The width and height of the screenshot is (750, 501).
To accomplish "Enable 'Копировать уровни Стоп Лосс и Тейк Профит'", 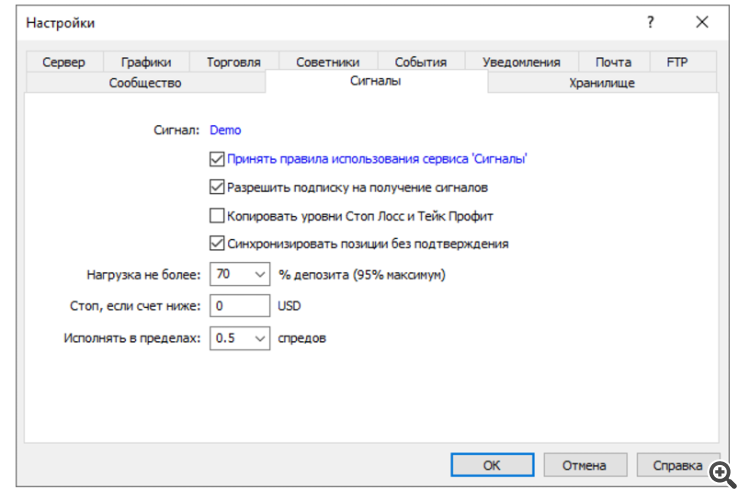I will [x=217, y=215].
